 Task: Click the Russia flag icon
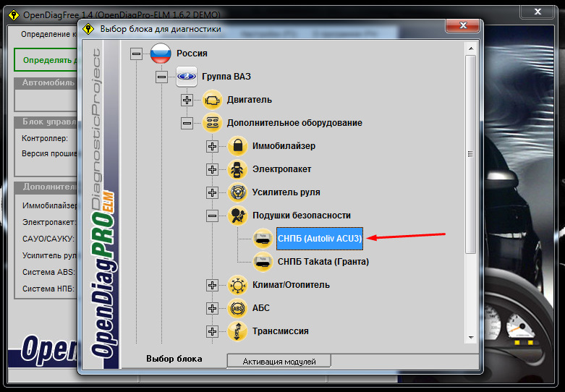(x=161, y=54)
